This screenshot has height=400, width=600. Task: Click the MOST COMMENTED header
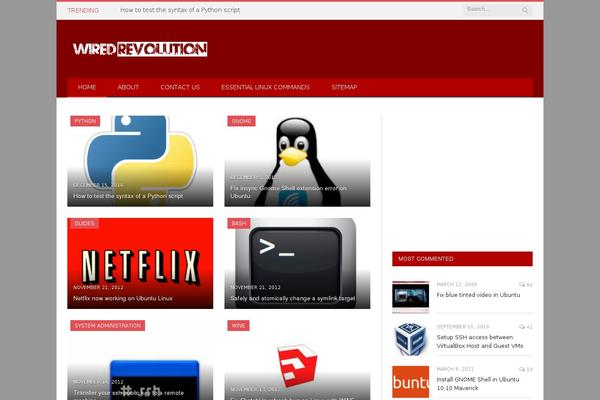coord(462,259)
